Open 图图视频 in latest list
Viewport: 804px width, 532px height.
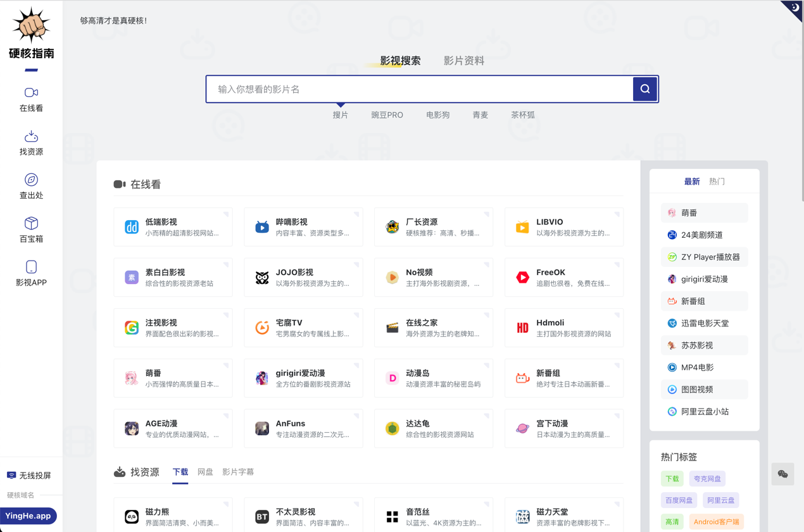705,390
